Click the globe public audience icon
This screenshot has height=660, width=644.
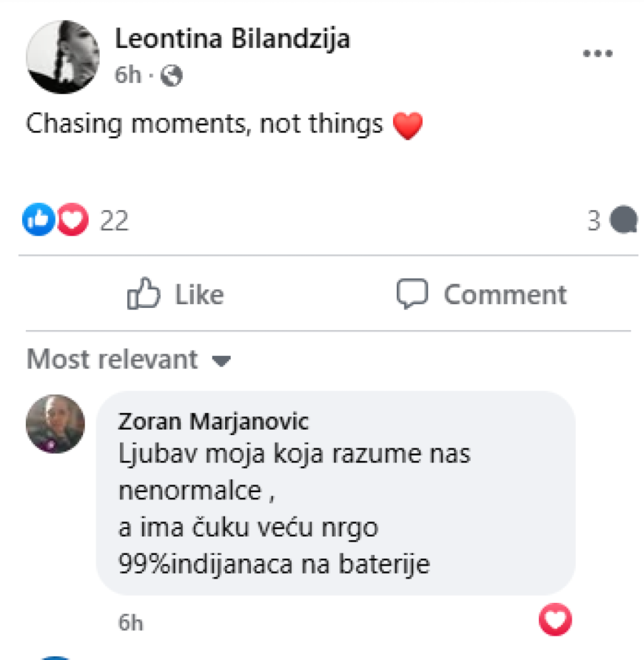pos(171,76)
